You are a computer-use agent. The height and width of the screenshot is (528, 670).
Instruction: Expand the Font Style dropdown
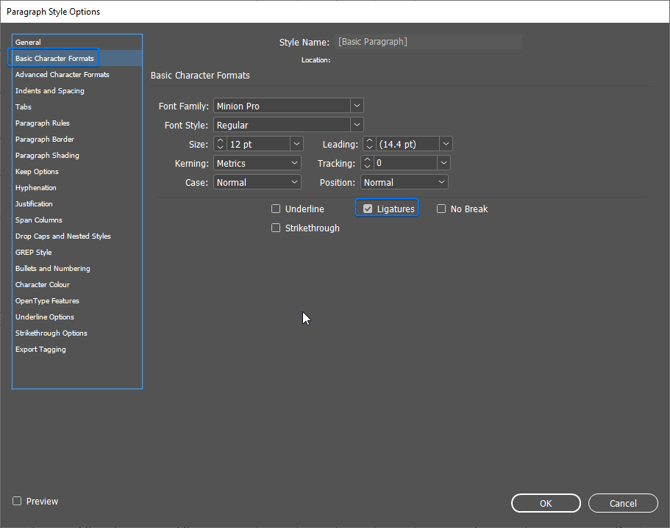[357, 125]
